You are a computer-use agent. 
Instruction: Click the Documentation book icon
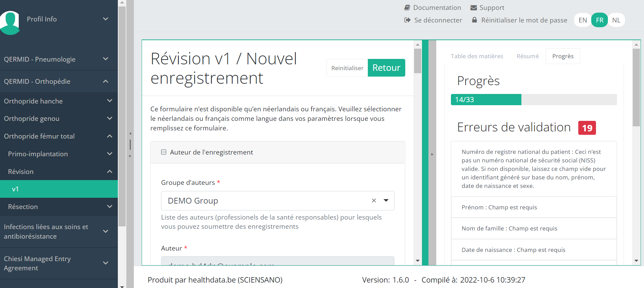pyautogui.click(x=407, y=7)
